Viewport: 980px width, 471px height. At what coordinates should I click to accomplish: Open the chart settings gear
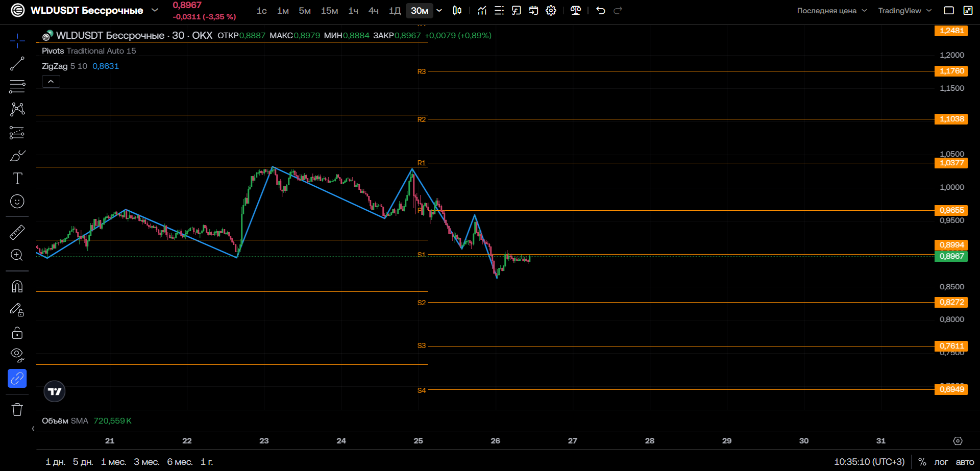(551, 10)
